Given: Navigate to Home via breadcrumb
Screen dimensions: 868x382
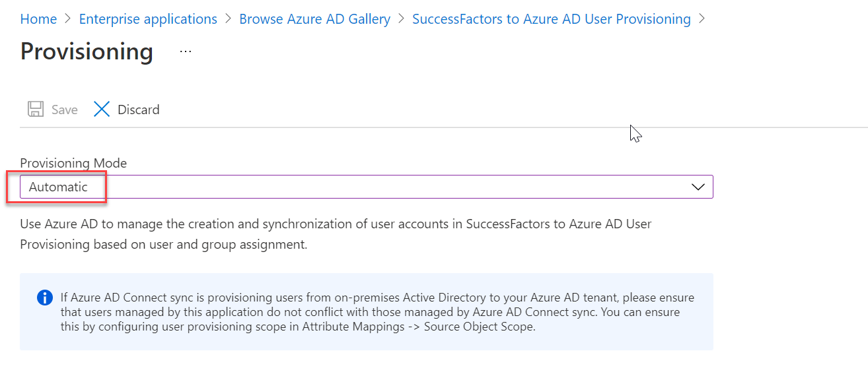Looking at the screenshot, I should pyautogui.click(x=38, y=18).
